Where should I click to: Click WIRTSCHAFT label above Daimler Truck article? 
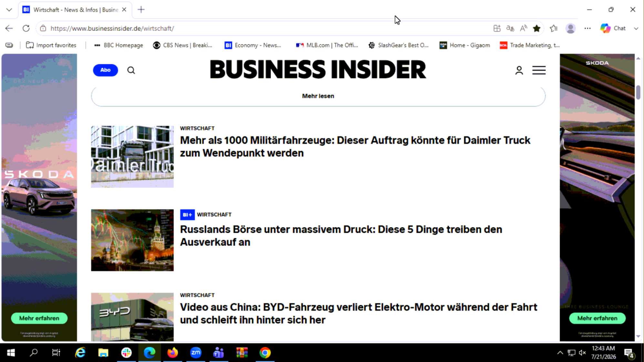(197, 128)
